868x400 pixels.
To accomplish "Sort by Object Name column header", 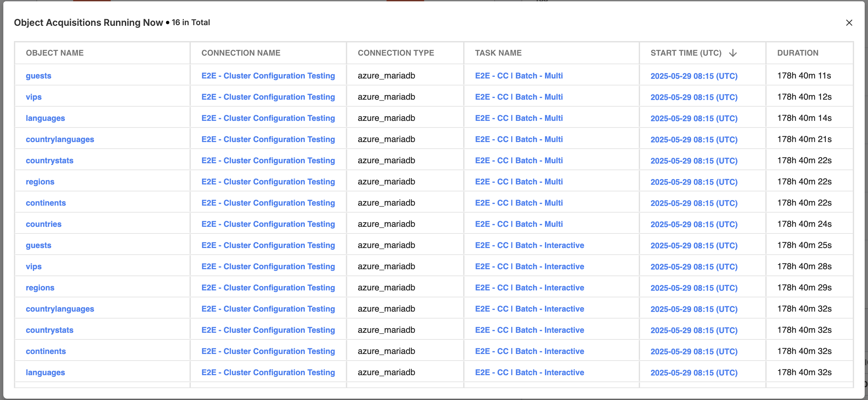I will pos(55,53).
